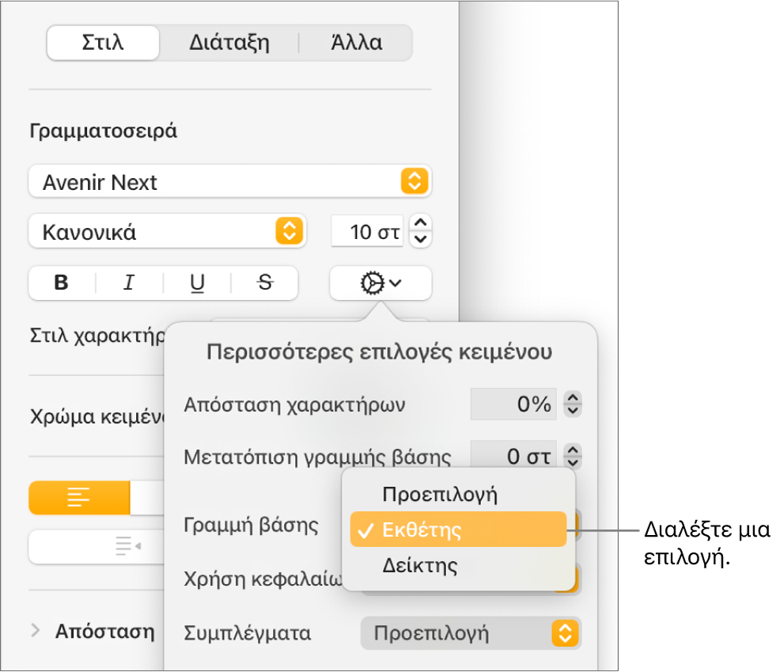
Task: Switch to the Στιλ tab
Action: click(103, 43)
